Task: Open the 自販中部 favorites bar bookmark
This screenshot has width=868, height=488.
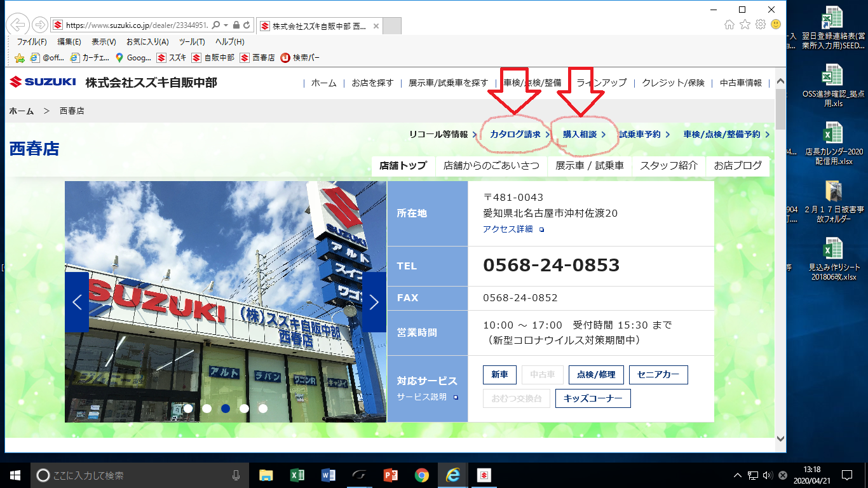Action: point(213,58)
